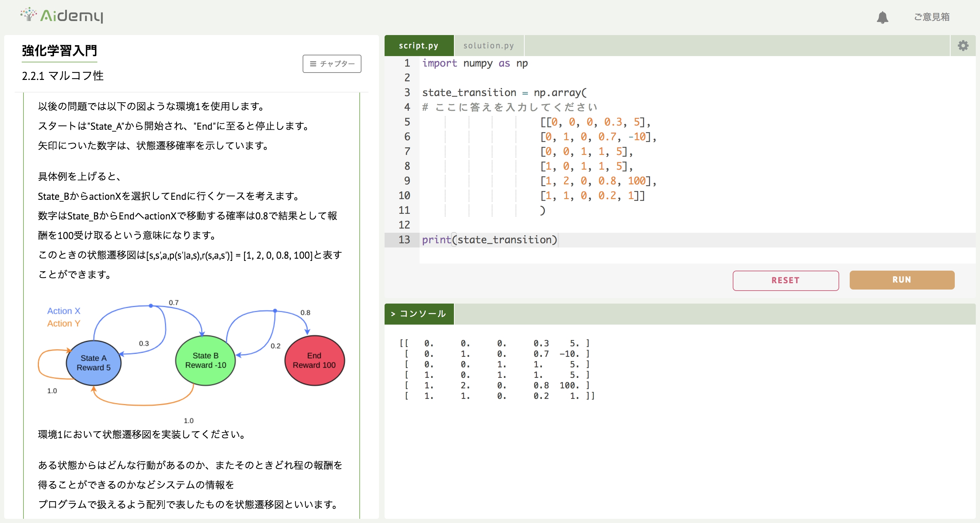The image size is (980, 523).
Task: Open the notification bell
Action: tap(882, 17)
